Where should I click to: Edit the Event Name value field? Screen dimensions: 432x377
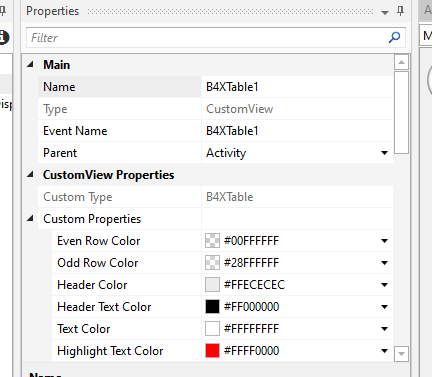[297, 131]
